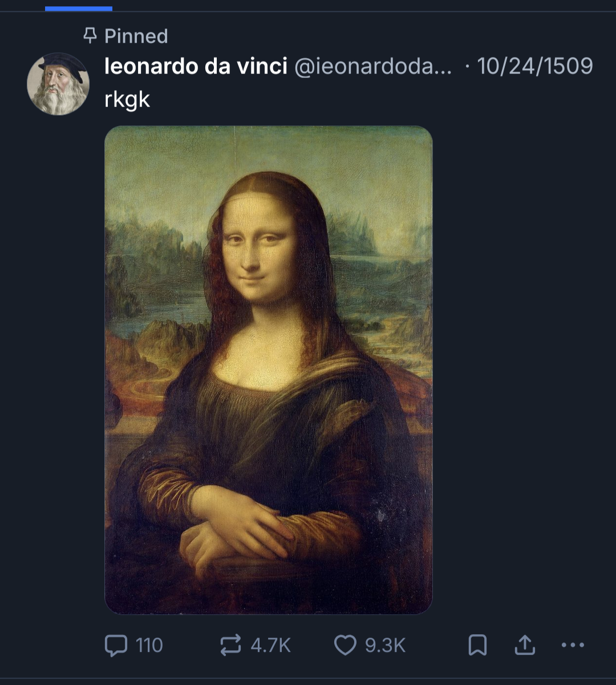Open leonardo da vinci's profile avatar
This screenshot has width=616, height=685.
point(58,84)
